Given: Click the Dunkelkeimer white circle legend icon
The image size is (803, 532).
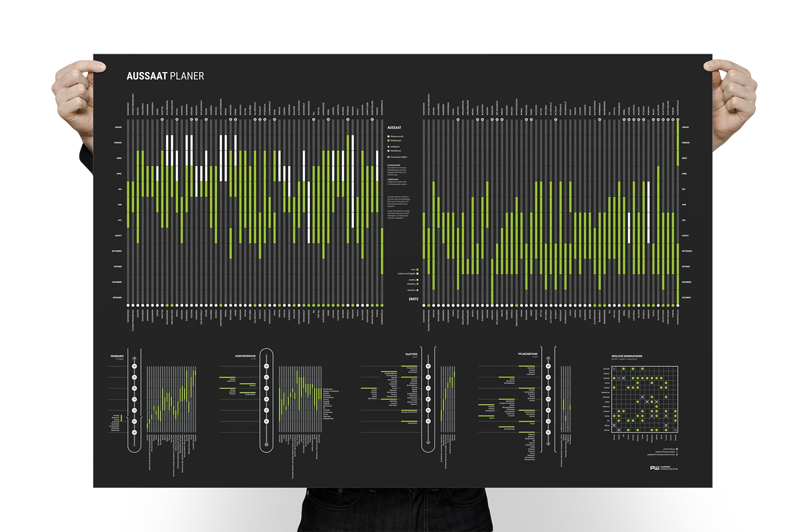Looking at the screenshot, I should tap(388, 151).
